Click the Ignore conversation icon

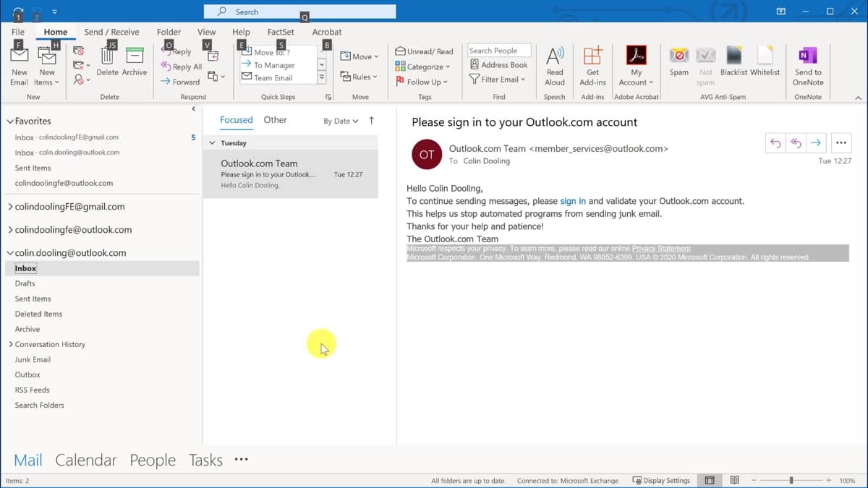point(79,51)
